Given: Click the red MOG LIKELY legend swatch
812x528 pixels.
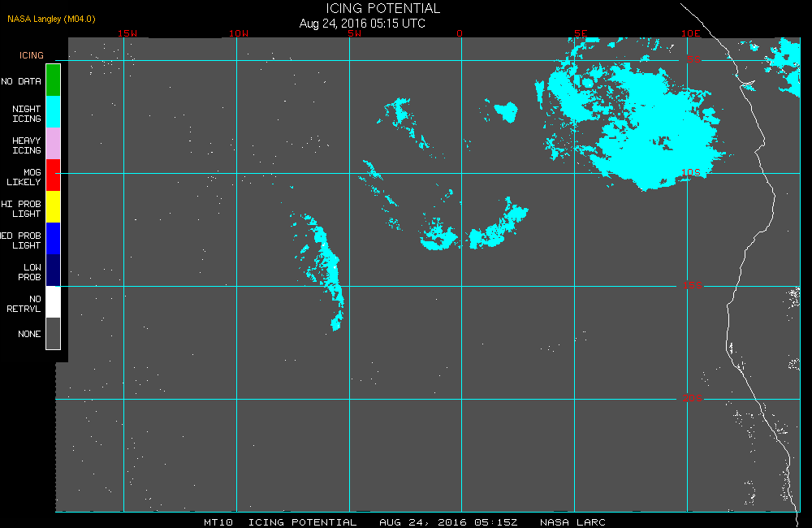Looking at the screenshot, I should (54, 175).
